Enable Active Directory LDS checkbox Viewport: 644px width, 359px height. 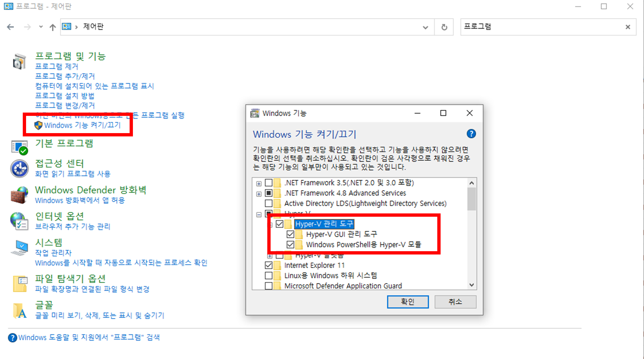pyautogui.click(x=269, y=203)
